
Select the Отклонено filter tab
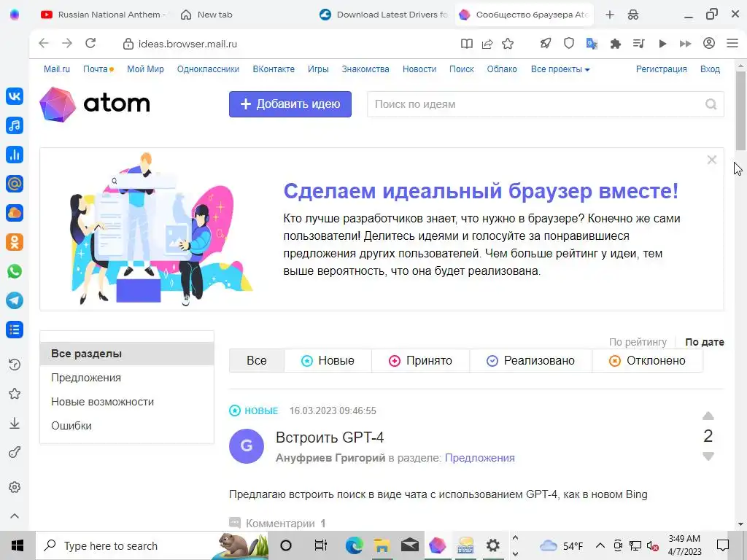(x=648, y=360)
